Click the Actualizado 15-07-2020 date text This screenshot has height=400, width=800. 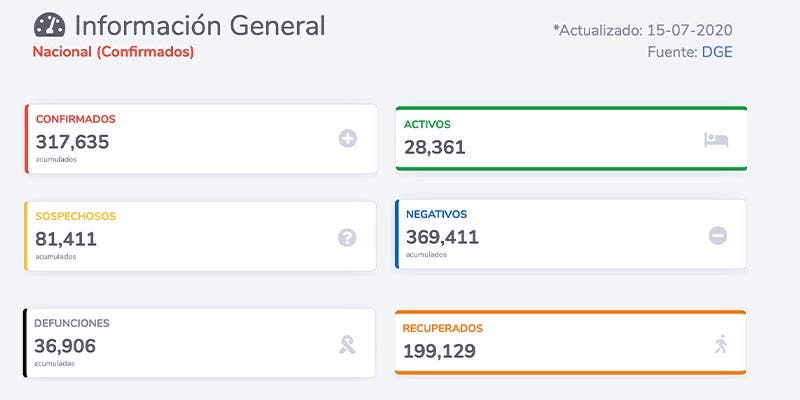click(642, 30)
